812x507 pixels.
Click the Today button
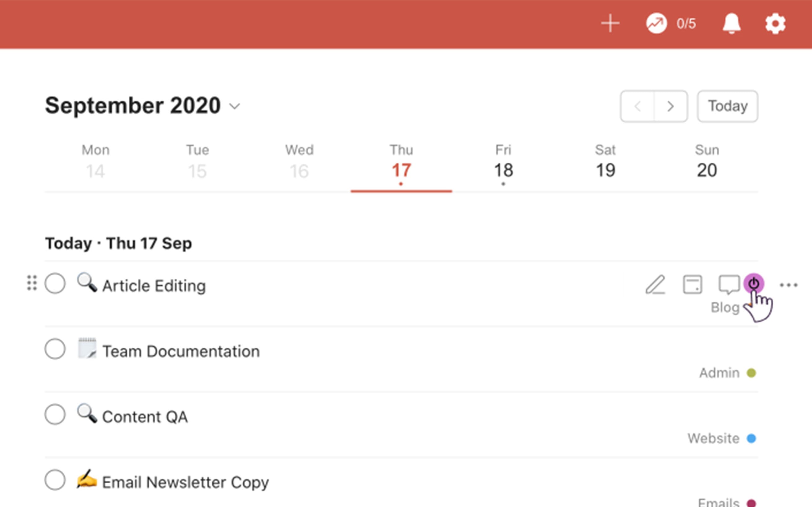tap(728, 106)
